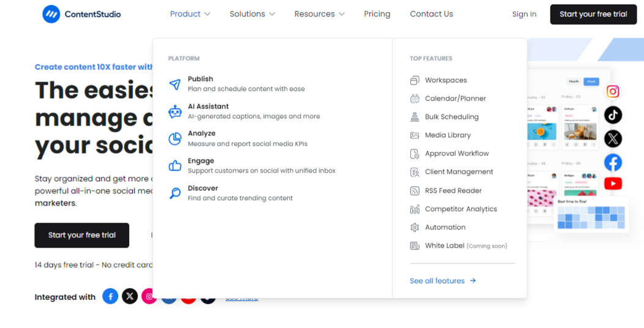Open the Contact Us page
Screen dimensions: 644x328
pyautogui.click(x=431, y=14)
